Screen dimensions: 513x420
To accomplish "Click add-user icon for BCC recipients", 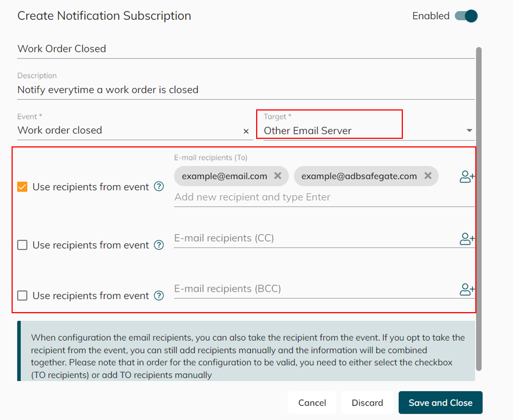I will (x=467, y=289).
